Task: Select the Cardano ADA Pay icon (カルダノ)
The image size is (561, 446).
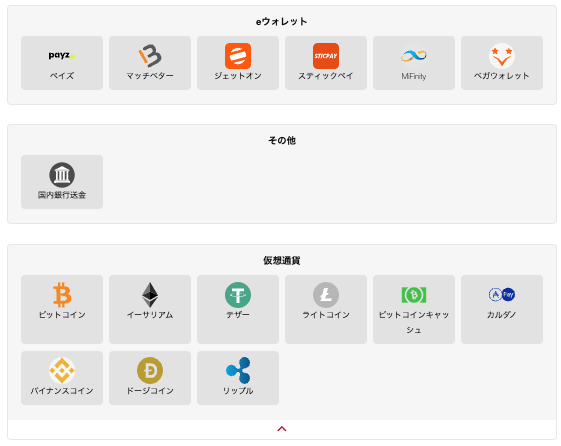Action: [502, 294]
